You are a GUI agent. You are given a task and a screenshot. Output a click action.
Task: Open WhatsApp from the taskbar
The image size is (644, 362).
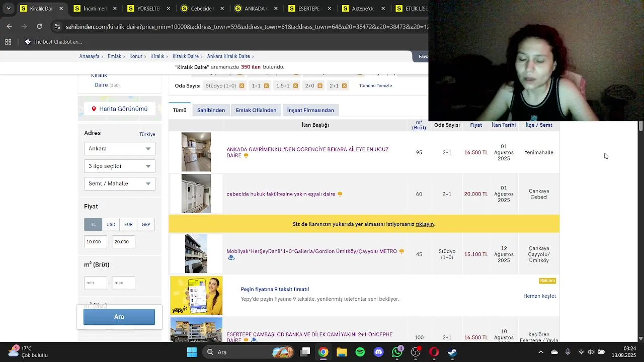(397, 352)
